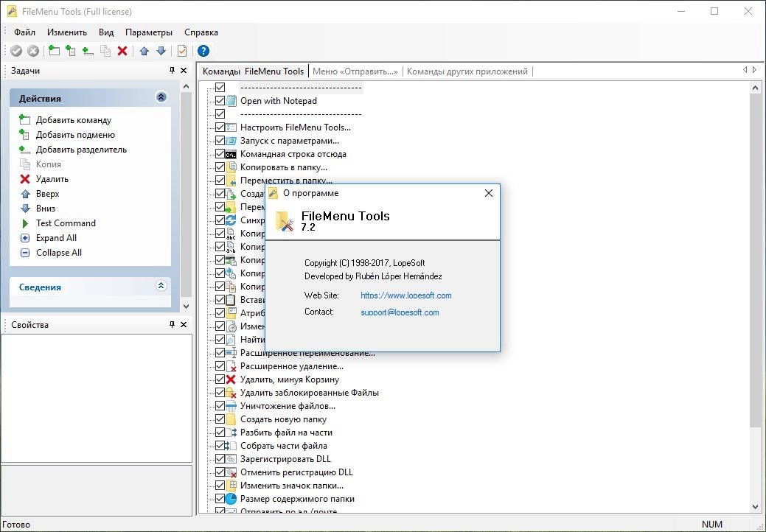Collapse the Сведения section chevron

pos(161,286)
